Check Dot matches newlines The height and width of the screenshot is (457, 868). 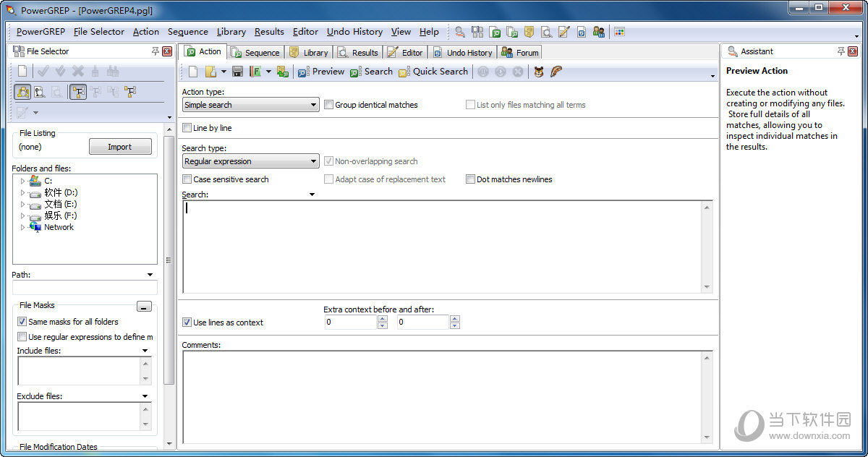(x=470, y=179)
